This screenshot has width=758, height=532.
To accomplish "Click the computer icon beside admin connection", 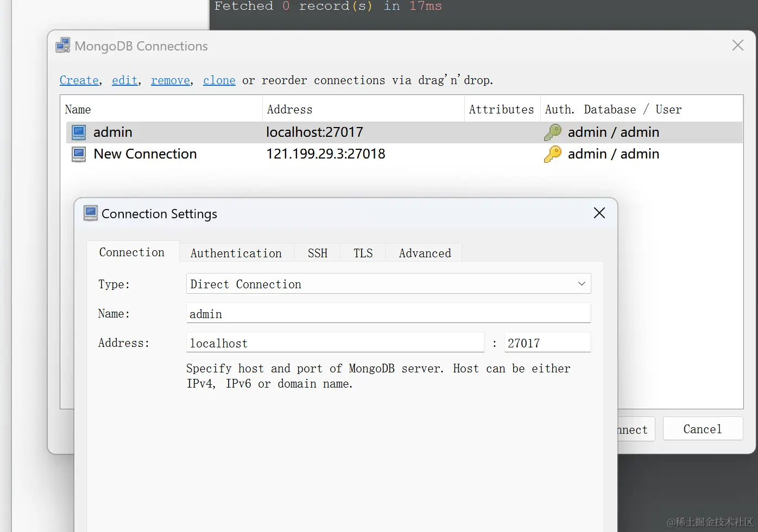I will coord(79,132).
